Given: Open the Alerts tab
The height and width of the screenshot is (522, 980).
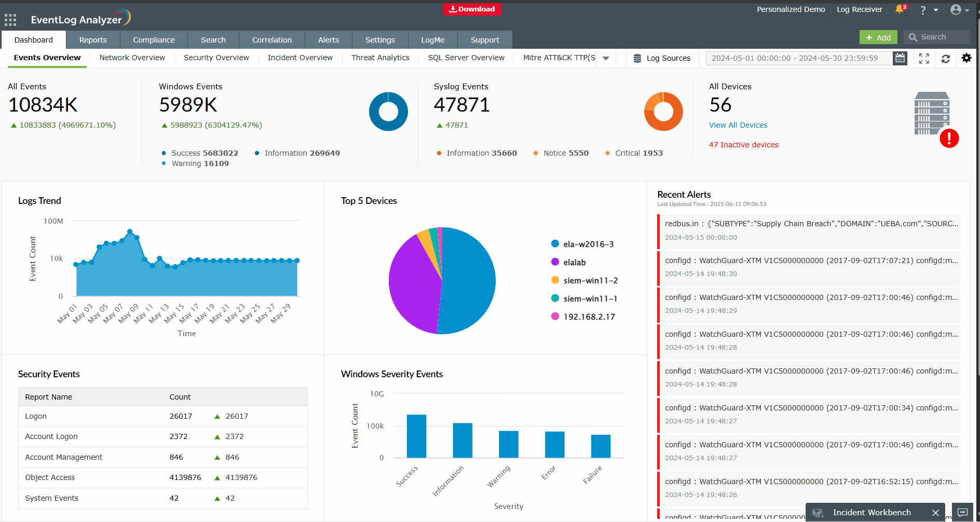Looking at the screenshot, I should pos(329,40).
